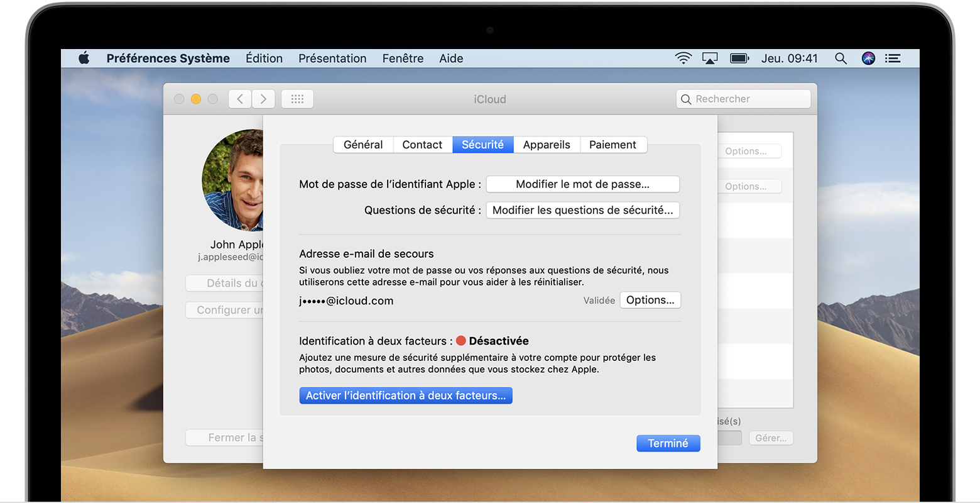Screen dimensions: 980x503
Task: Open the AirPlay display menu
Action: tap(710, 58)
